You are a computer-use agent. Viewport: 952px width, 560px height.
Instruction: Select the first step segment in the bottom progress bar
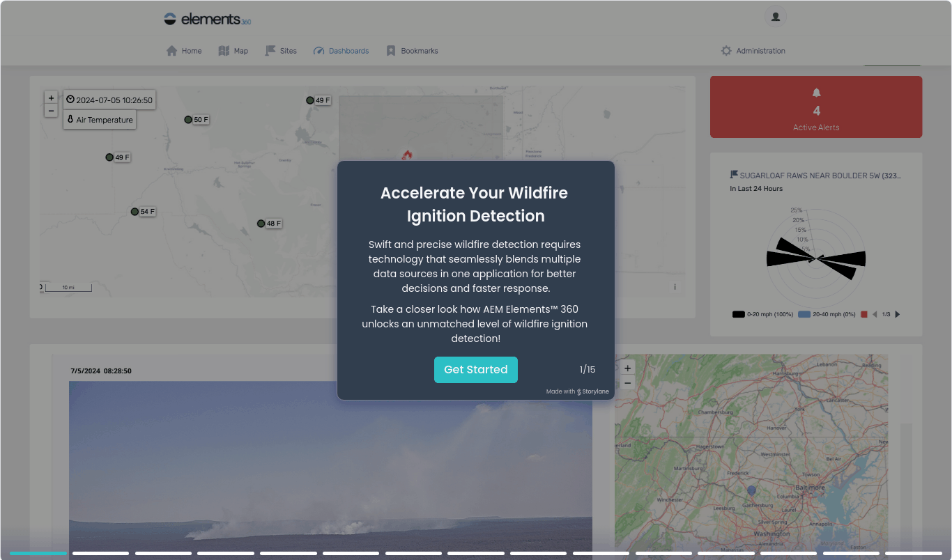pyautogui.click(x=39, y=552)
